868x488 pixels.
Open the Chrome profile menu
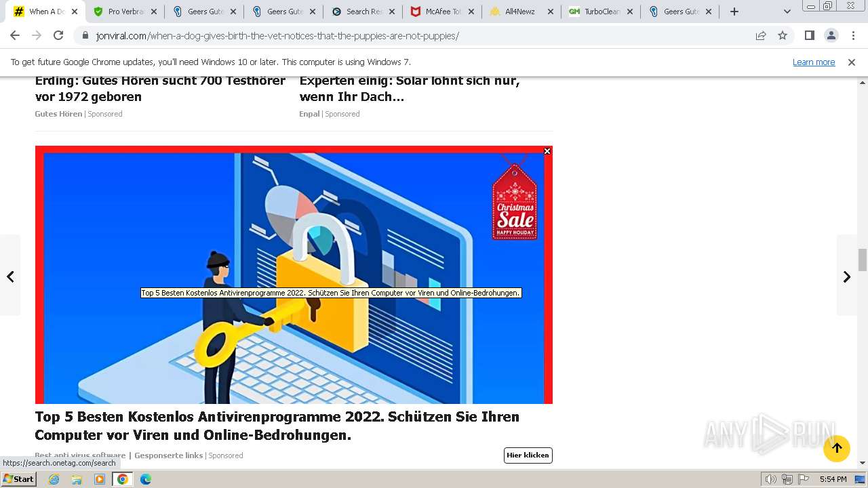(x=831, y=35)
